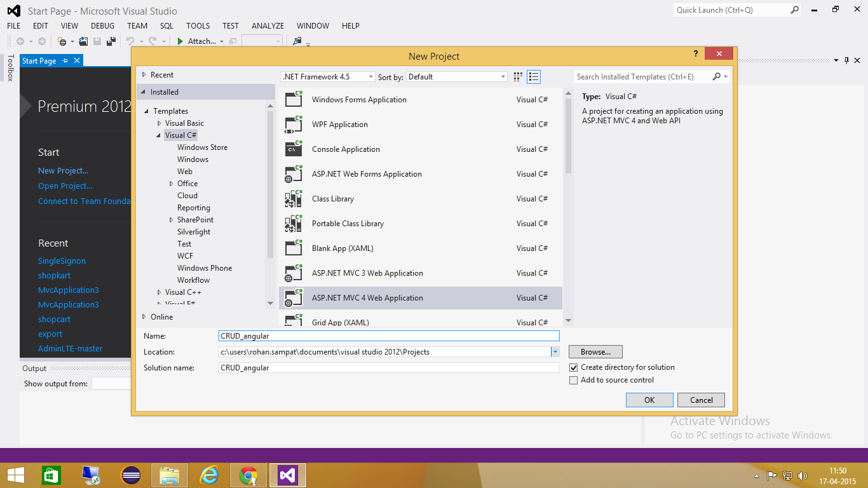Image resolution: width=868 pixels, height=488 pixels.
Task: Select the Windows Forms Application template icon
Action: [x=294, y=99]
